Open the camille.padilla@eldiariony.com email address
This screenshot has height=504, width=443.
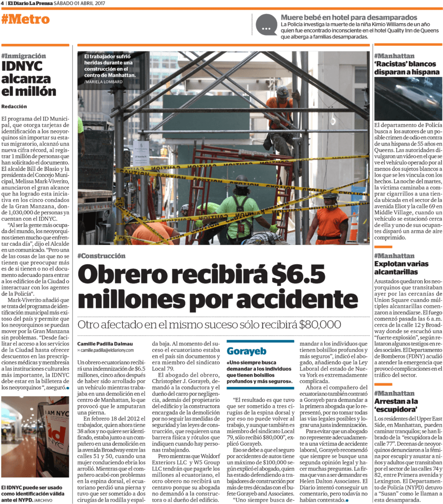[x=107, y=350]
